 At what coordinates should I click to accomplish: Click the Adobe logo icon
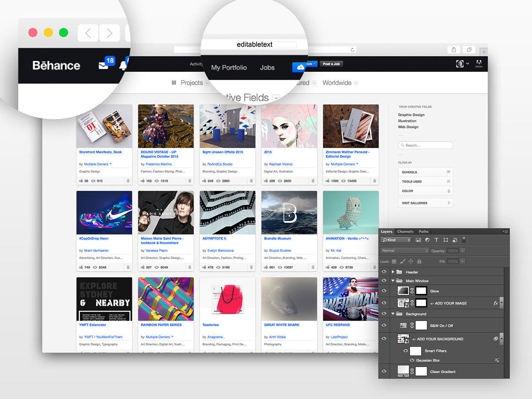[x=479, y=63]
